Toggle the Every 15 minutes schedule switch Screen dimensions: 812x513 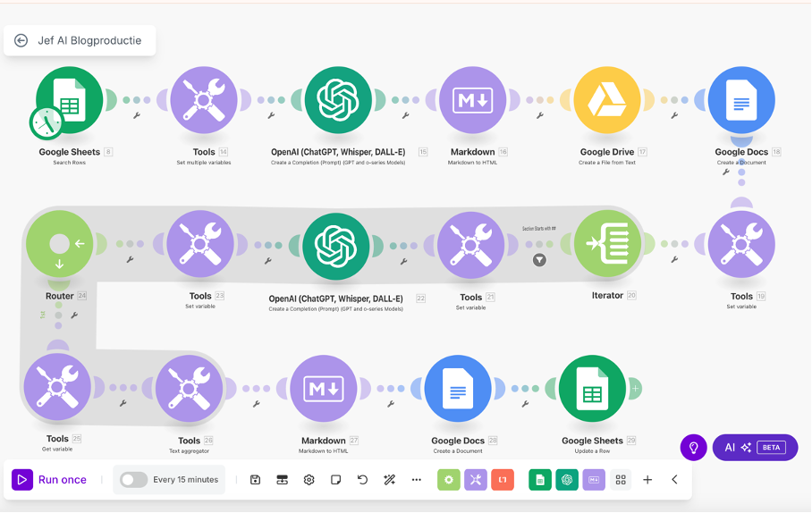(x=133, y=480)
